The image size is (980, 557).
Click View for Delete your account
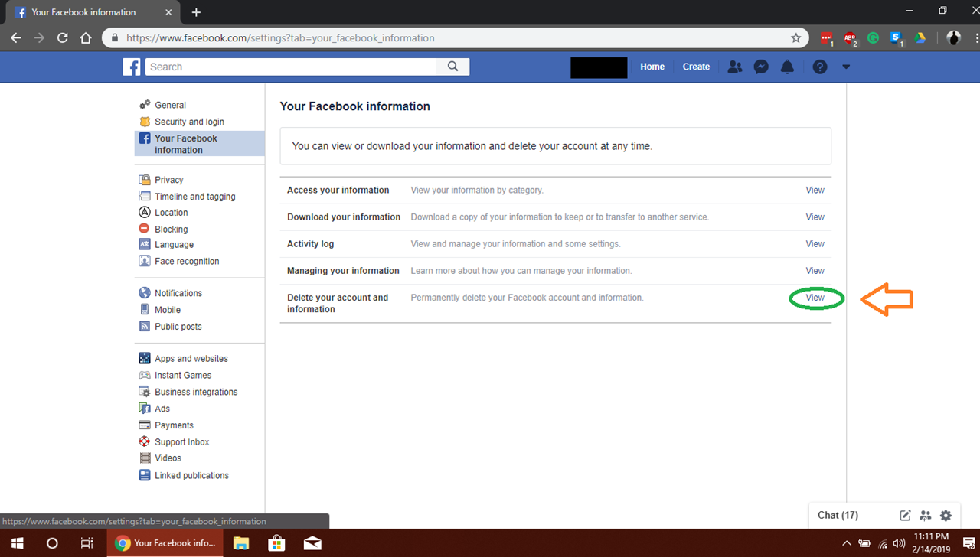pyautogui.click(x=815, y=298)
